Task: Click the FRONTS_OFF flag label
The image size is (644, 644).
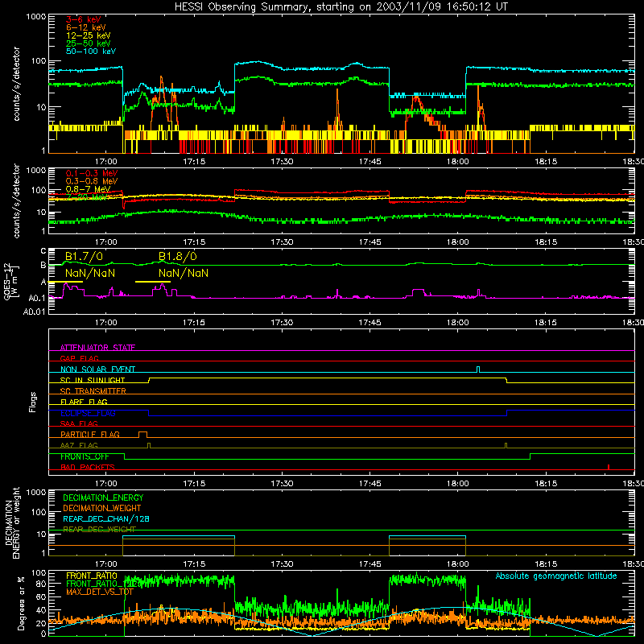Action: coord(85,456)
